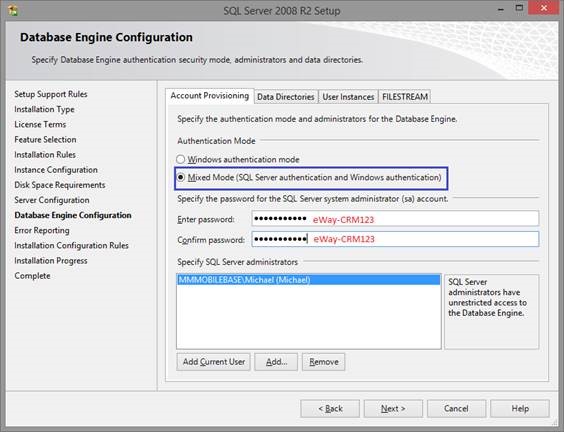Image resolution: width=564 pixels, height=432 pixels.
Task: Click Server Configuration step
Action: pyautogui.click(x=52, y=200)
